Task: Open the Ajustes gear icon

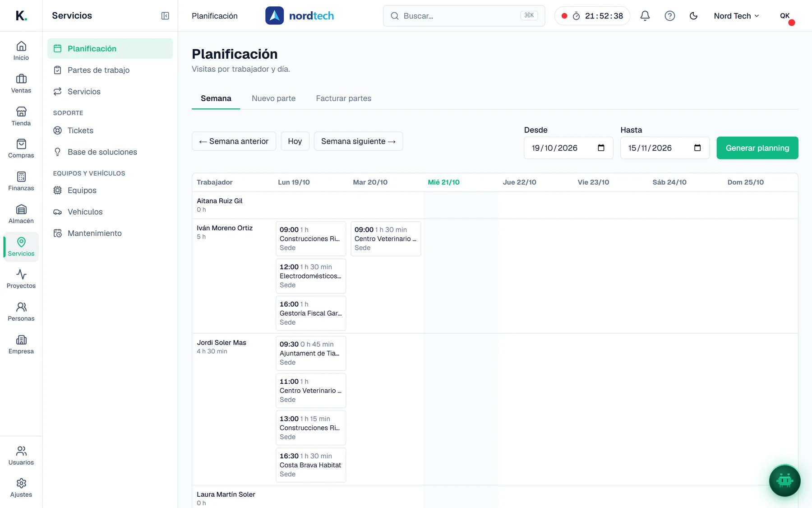Action: coord(21,488)
